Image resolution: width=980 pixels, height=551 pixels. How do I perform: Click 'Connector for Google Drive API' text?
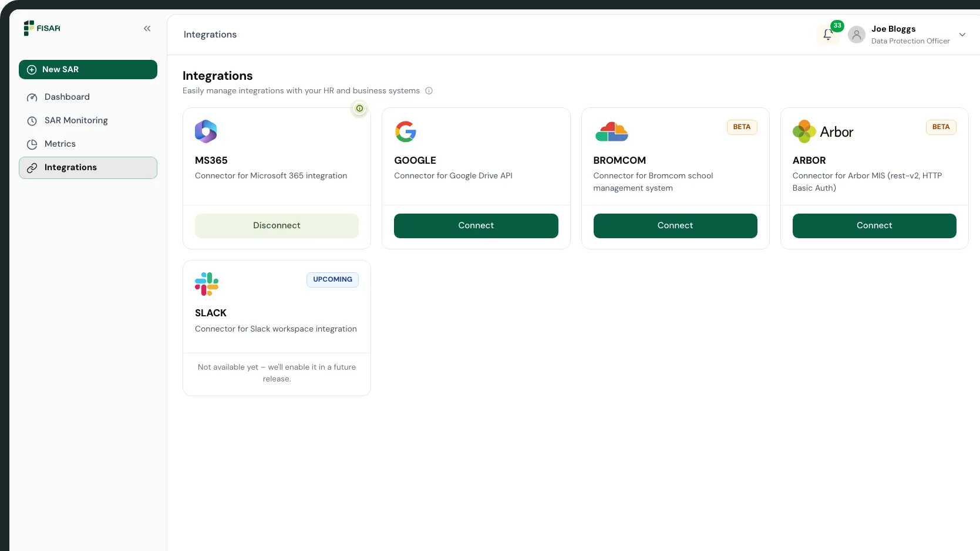click(x=453, y=176)
